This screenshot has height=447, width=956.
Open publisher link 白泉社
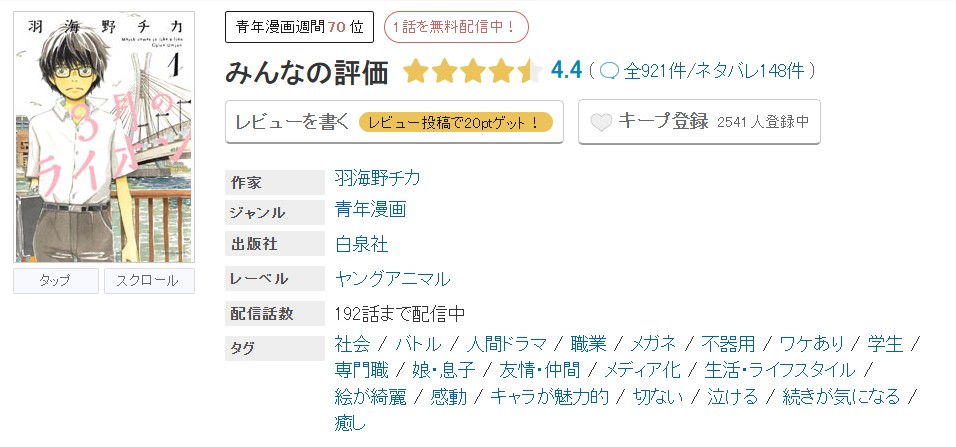(x=362, y=244)
